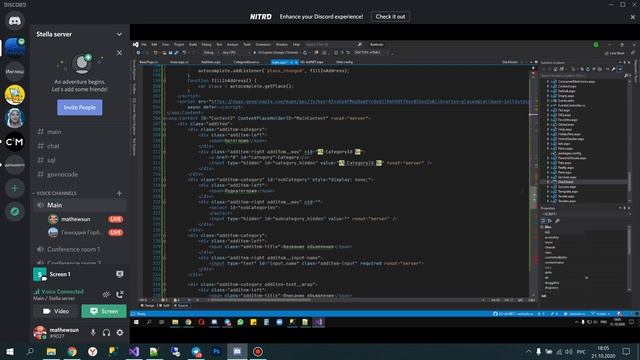Open the server with woman portrait icon
Viewport: 640px width, 360px height.
[x=15, y=118]
